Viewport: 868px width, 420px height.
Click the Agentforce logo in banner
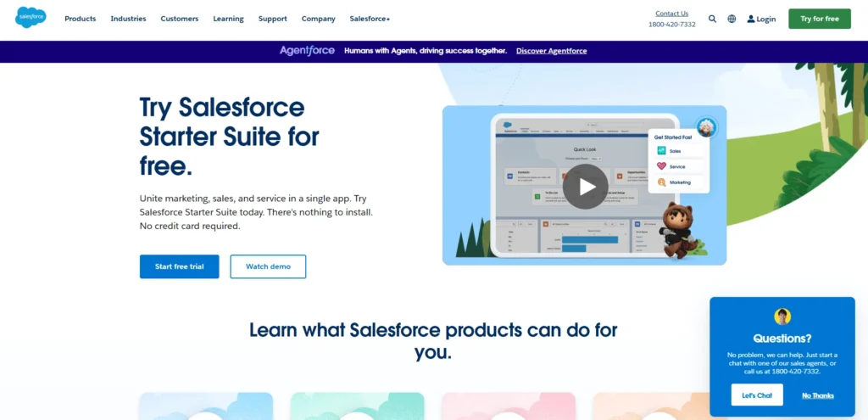(307, 51)
